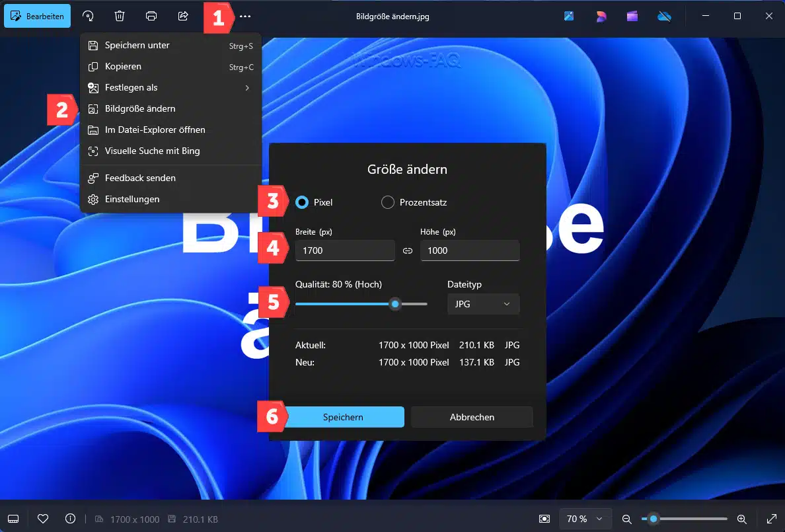This screenshot has height=532, width=785.
Task: Click the zoom in magnifier icon
Action: pos(741,519)
